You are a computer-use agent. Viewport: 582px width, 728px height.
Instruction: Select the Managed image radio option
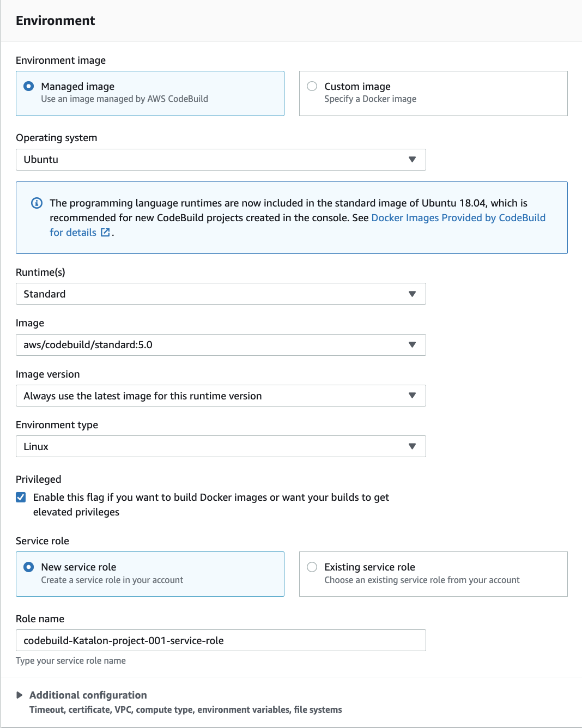[x=29, y=87]
